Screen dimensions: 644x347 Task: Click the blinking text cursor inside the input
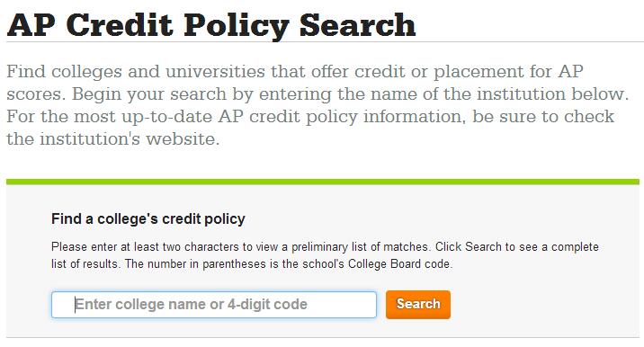[x=76, y=305]
